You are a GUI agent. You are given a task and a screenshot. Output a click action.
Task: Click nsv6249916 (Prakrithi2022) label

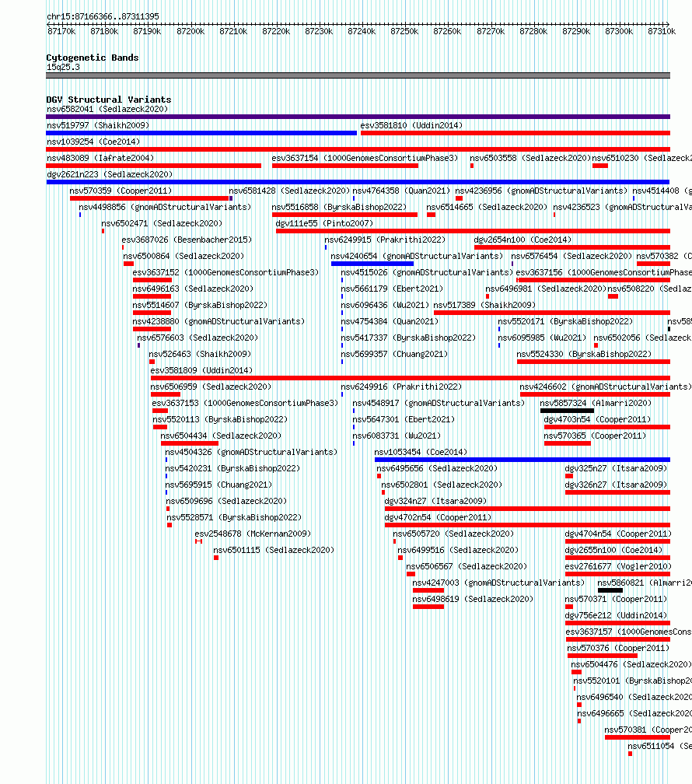coord(401,387)
